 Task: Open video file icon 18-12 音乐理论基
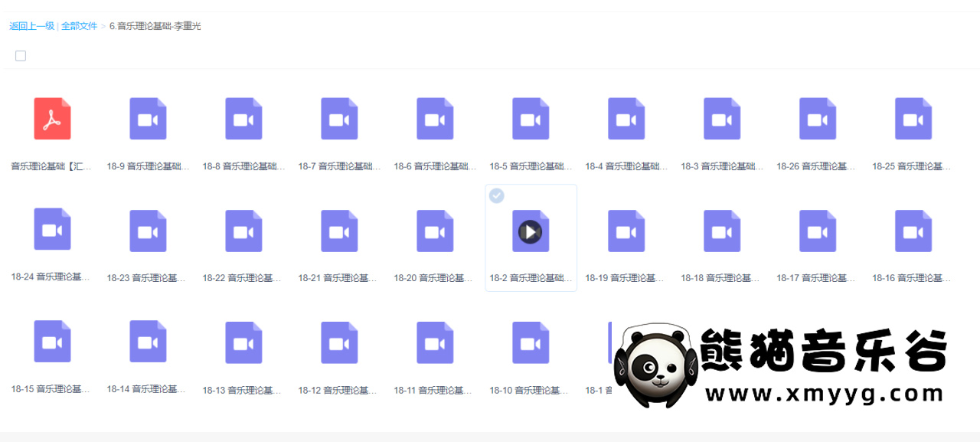tap(339, 342)
